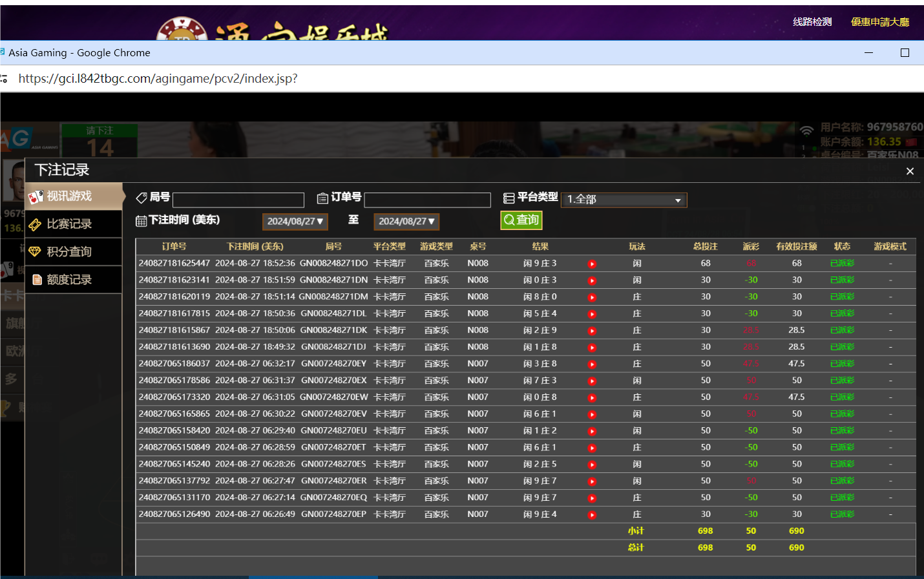Open the 平台类型 dropdown showing 1.全部

624,200
